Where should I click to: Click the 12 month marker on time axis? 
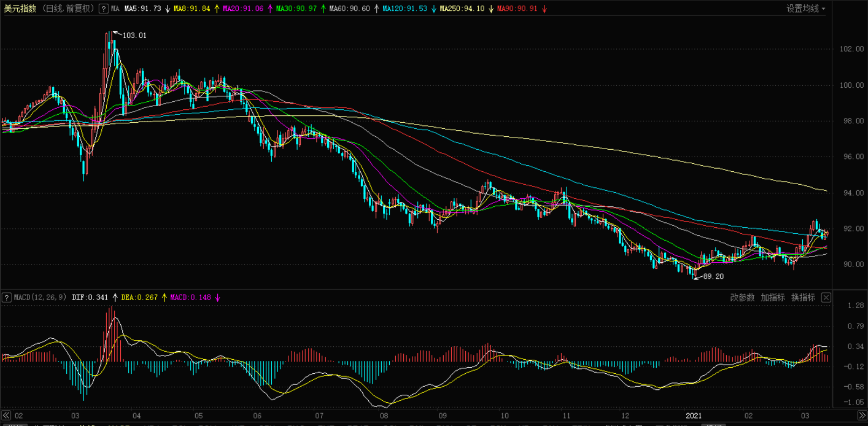click(625, 416)
